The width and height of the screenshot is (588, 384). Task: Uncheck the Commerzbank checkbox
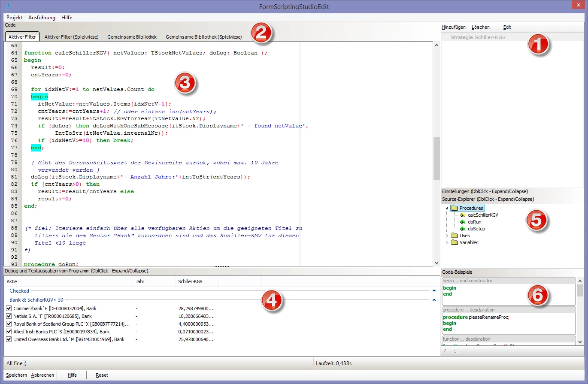pos(9,308)
